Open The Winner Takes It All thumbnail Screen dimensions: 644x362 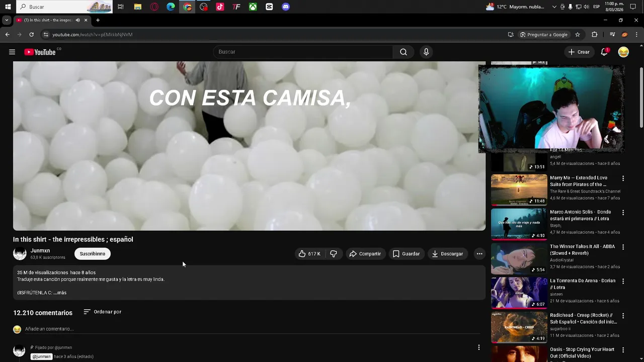[519, 258]
